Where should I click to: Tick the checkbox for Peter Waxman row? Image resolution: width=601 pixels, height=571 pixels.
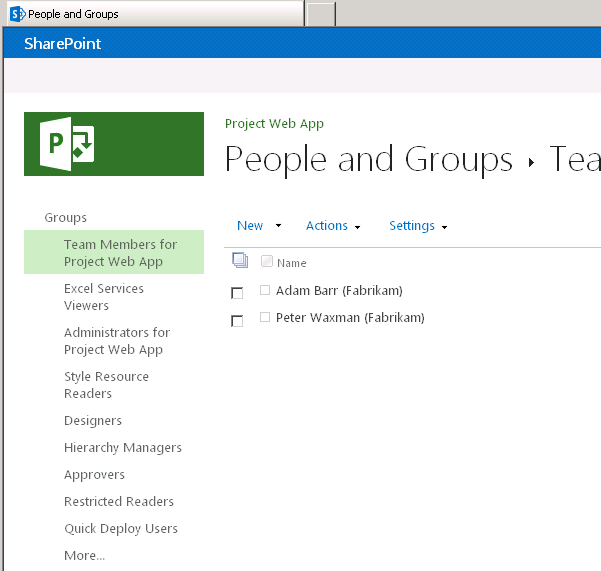coord(237,321)
